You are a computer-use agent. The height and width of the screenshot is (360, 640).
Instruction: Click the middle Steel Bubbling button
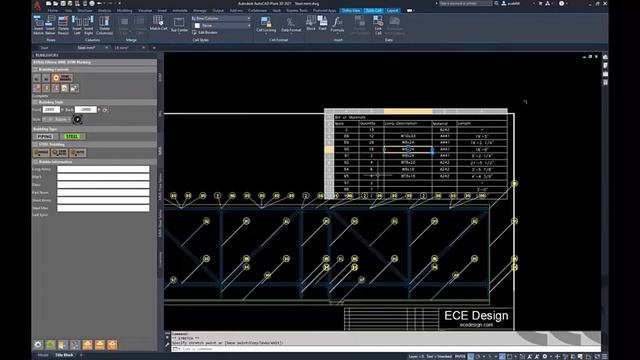click(60, 153)
